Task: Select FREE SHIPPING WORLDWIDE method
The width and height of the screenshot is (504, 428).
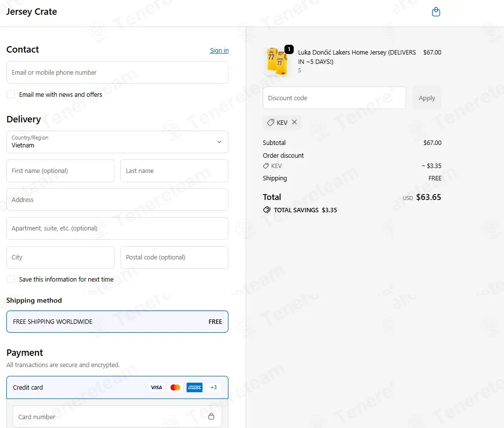Action: click(117, 321)
